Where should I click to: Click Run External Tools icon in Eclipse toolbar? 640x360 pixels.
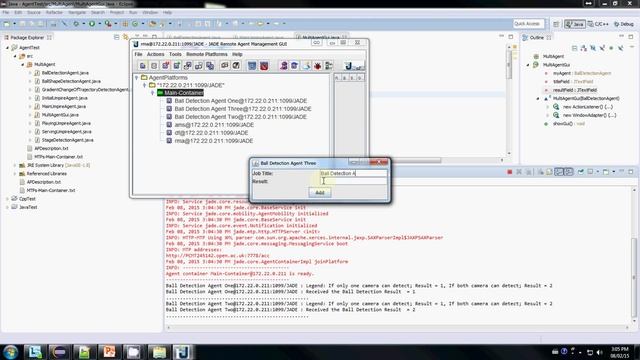(x=108, y=24)
